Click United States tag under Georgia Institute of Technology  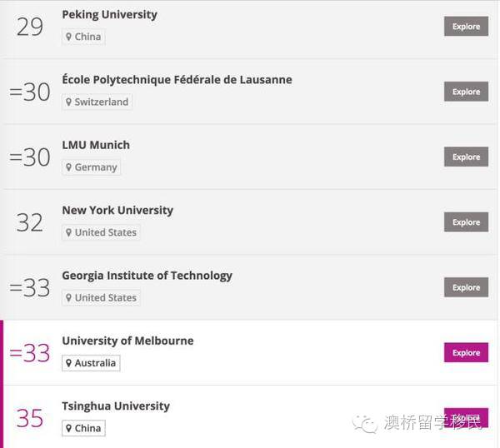(x=101, y=297)
